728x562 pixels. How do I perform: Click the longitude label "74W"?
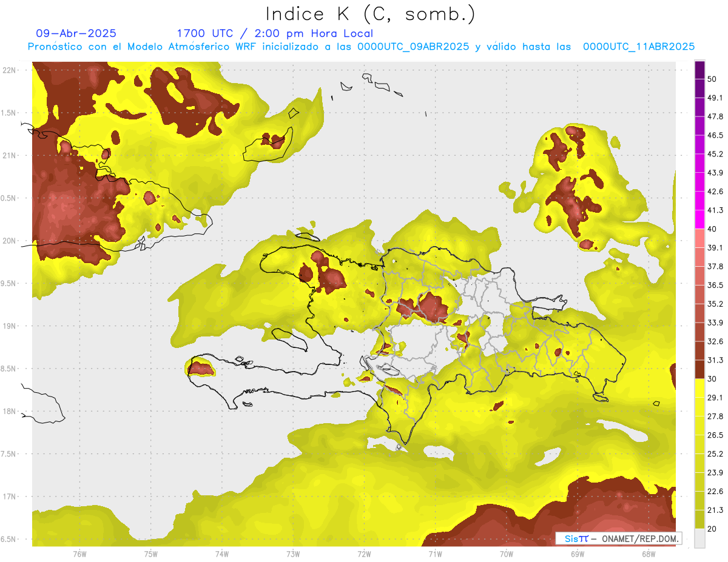222,554
